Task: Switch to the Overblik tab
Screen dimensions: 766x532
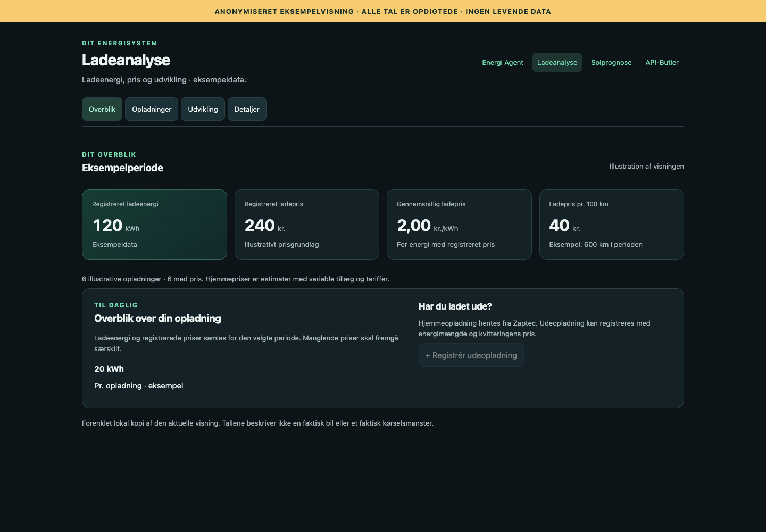Action: [x=102, y=109]
